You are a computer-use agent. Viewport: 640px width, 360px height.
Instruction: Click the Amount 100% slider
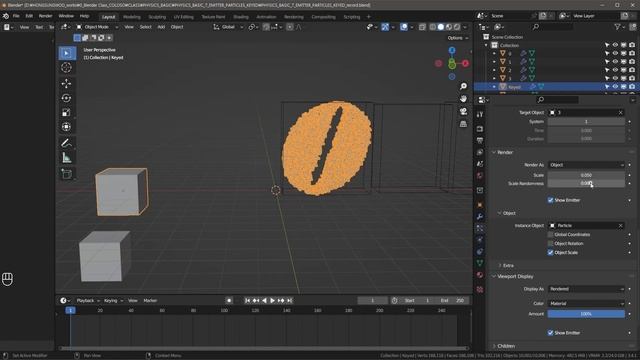click(586, 314)
